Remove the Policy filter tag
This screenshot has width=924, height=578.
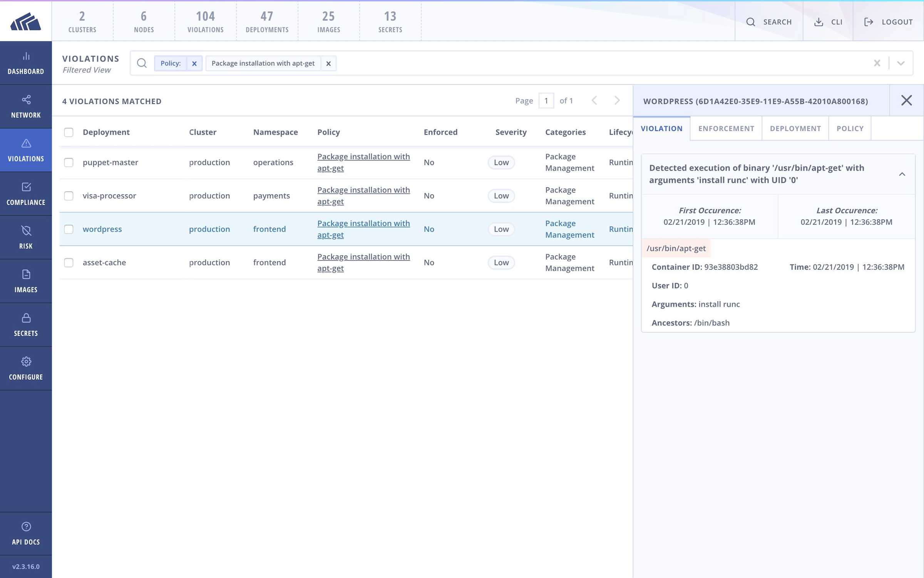point(194,63)
